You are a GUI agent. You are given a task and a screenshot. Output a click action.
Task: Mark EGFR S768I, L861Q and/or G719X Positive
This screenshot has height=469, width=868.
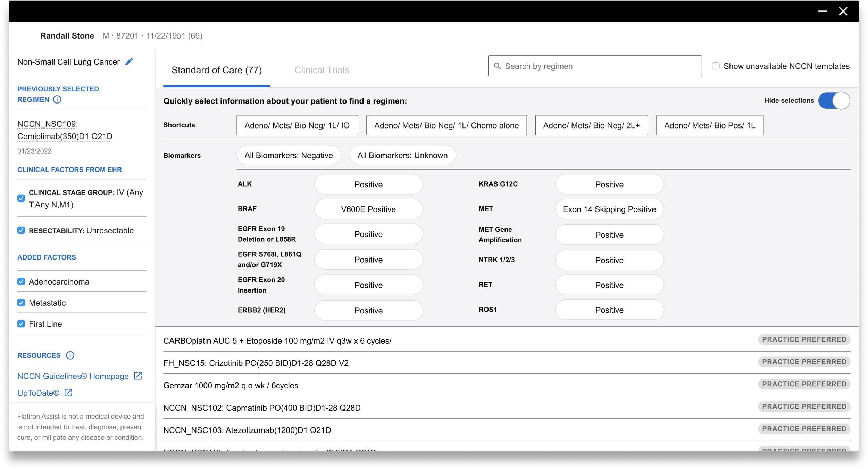coord(368,260)
